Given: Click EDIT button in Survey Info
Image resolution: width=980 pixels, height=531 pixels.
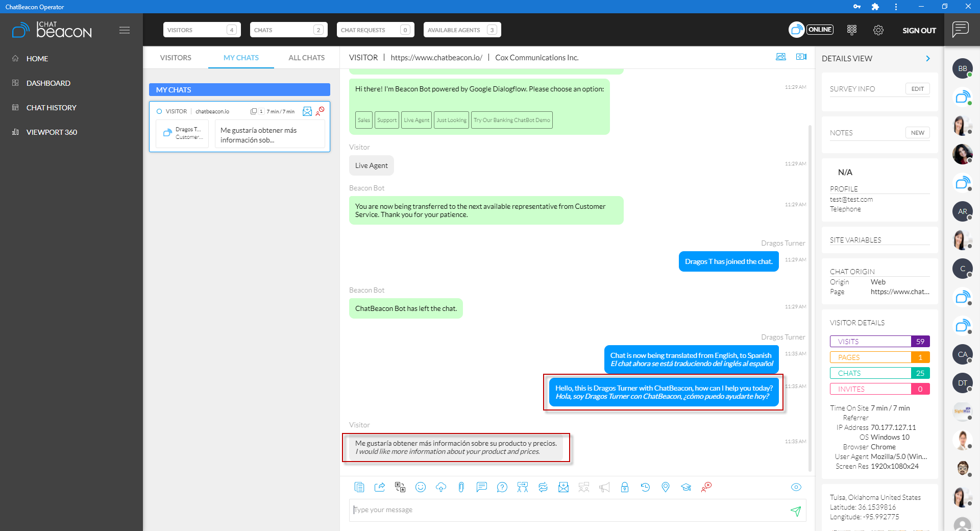Looking at the screenshot, I should (x=918, y=89).
